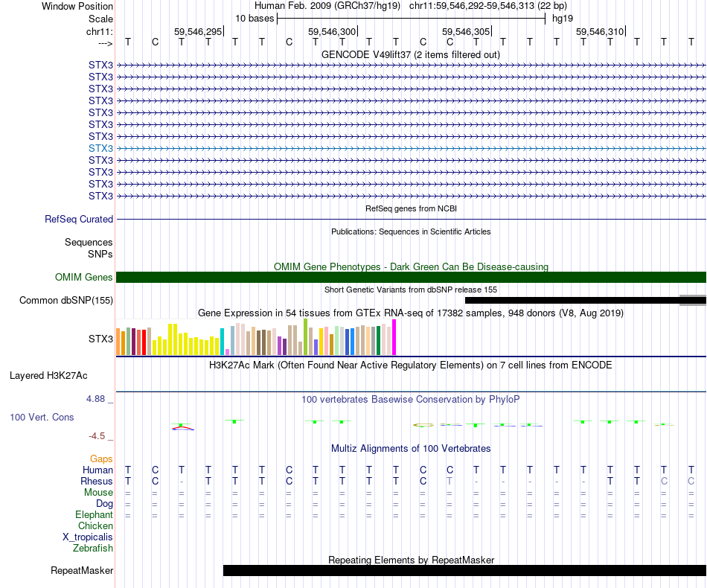Click position marker 59,546,295
The width and height of the screenshot is (707, 588).
click(199, 31)
